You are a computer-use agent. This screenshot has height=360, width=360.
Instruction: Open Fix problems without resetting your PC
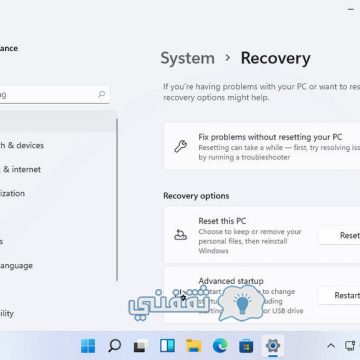262,147
